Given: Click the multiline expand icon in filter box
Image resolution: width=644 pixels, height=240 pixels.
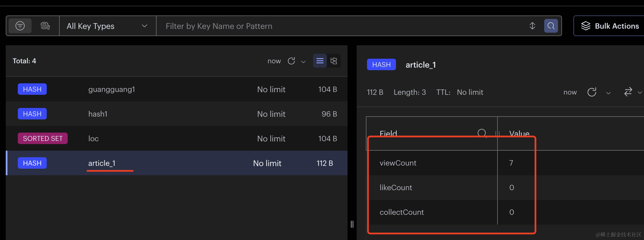Looking at the screenshot, I should [x=532, y=26].
